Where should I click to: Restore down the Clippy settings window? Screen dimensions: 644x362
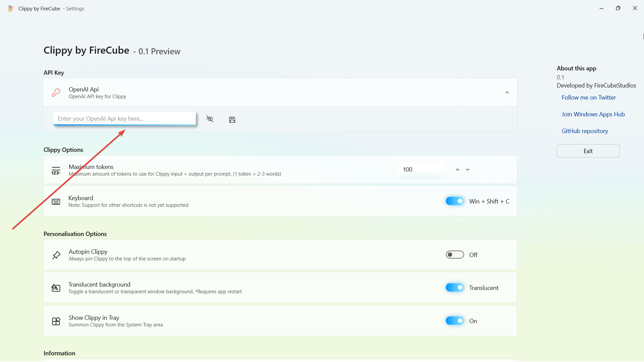(618, 8)
